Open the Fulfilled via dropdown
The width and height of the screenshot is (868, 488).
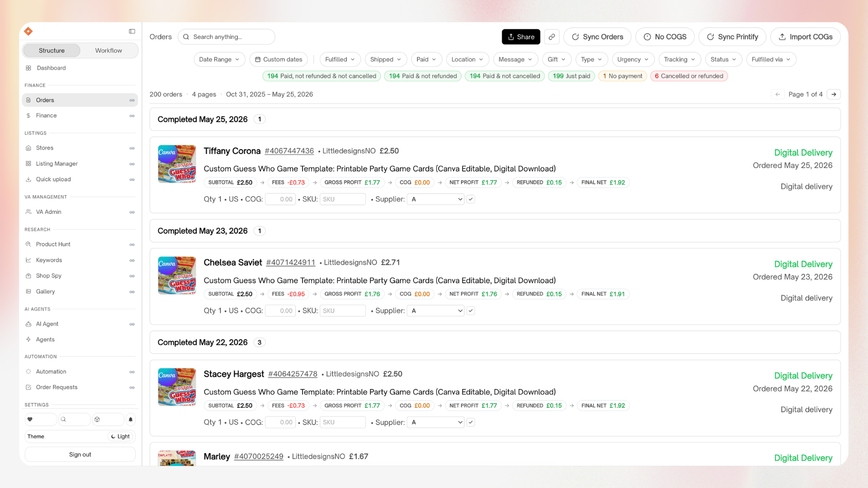(x=771, y=59)
